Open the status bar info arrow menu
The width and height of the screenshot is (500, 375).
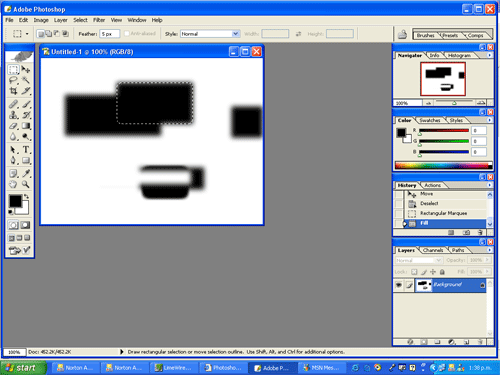coord(122,352)
